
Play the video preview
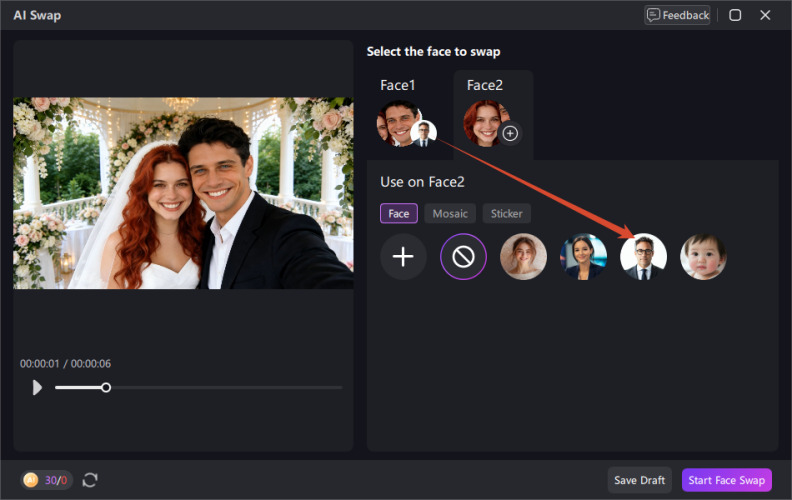pos(37,387)
